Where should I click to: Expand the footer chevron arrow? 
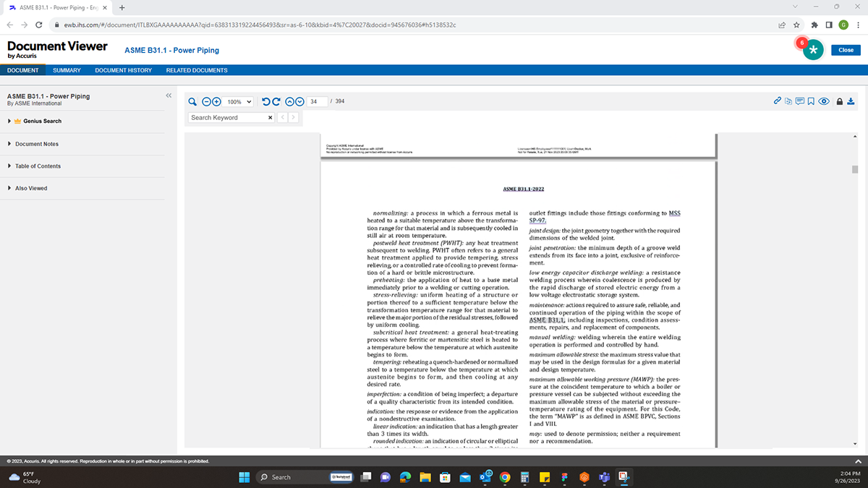click(x=859, y=461)
